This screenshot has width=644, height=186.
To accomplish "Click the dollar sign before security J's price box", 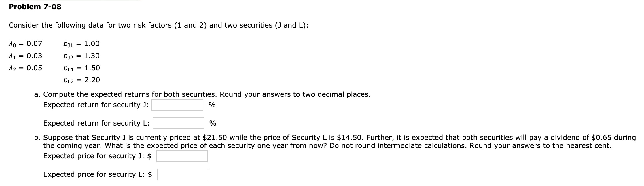I will (149, 156).
